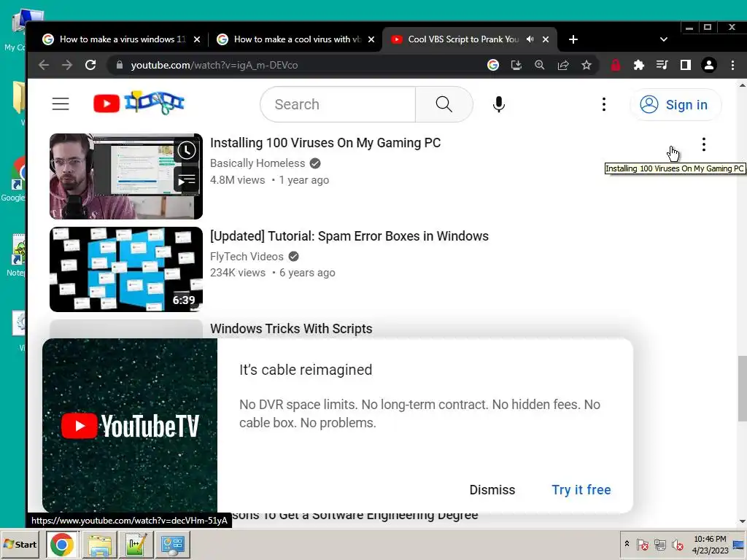Click the Sign in button
Image resolution: width=747 pixels, height=560 pixels.
pyautogui.click(x=676, y=104)
